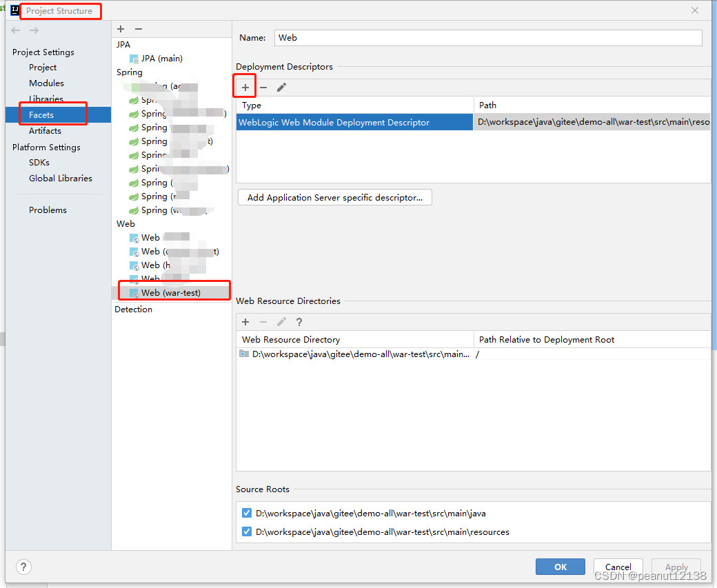Click inside the Name input field
The height and width of the screenshot is (588, 717).
point(483,37)
